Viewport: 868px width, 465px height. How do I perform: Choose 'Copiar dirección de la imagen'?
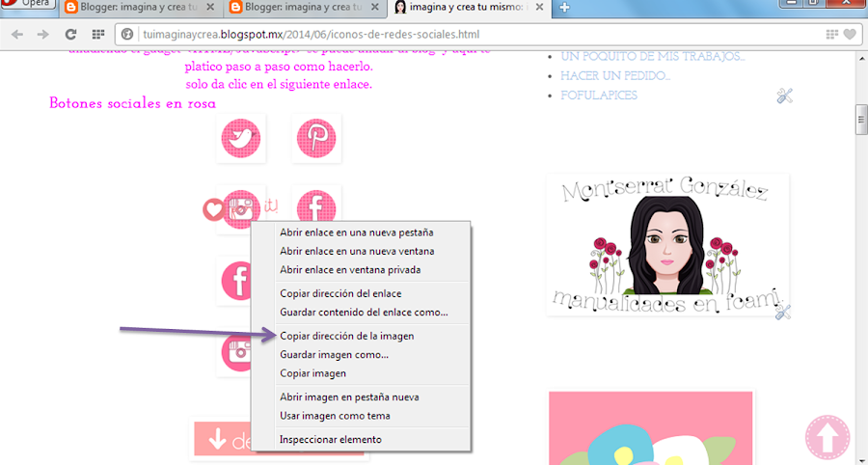click(346, 336)
